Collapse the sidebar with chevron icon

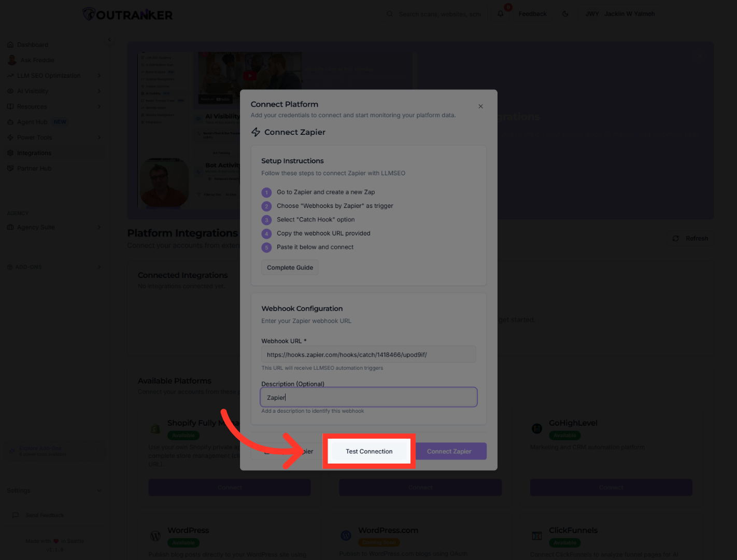tap(109, 40)
